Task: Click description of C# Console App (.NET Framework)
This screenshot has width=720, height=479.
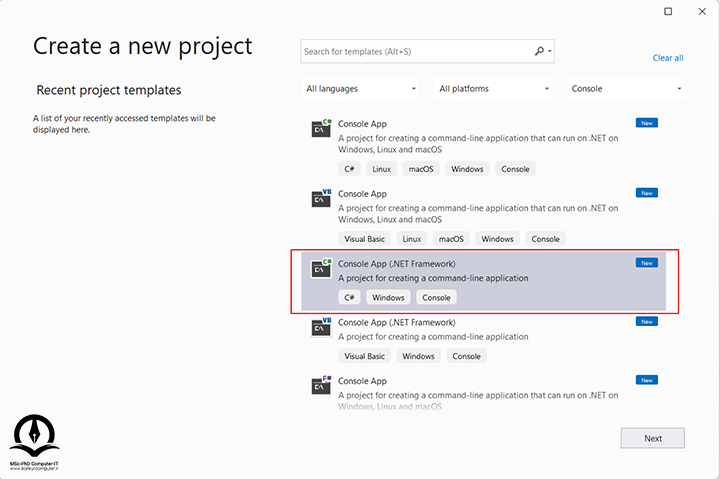Action: coord(433,278)
